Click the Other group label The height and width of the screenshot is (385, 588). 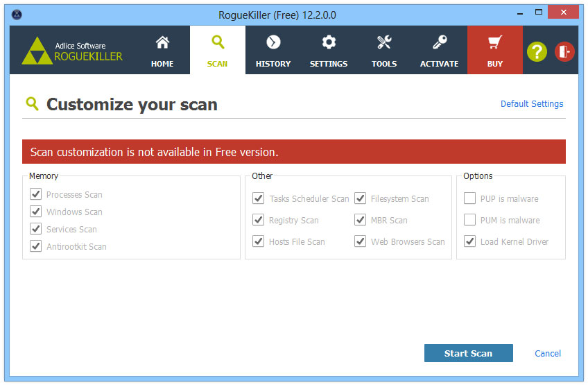(x=262, y=176)
